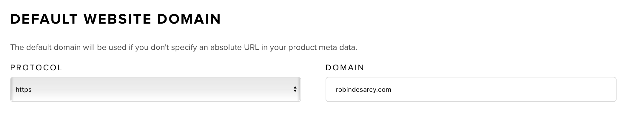The width and height of the screenshot is (644, 119).
Task: Click the up-down arrows on Protocol select
Action: click(295, 89)
